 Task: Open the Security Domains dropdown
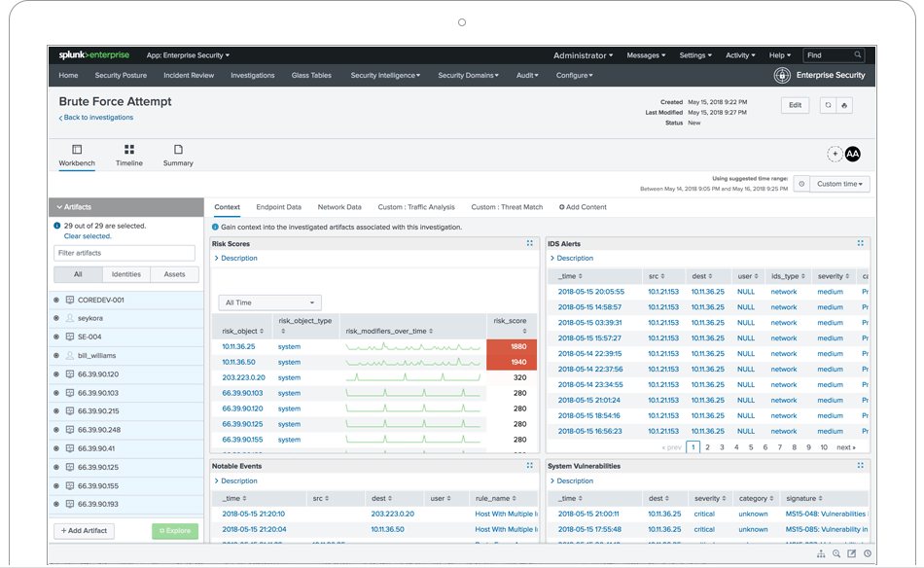pos(468,76)
